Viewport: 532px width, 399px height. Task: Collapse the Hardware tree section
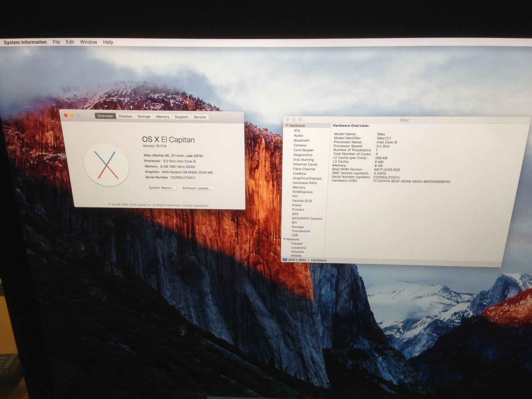click(287, 126)
